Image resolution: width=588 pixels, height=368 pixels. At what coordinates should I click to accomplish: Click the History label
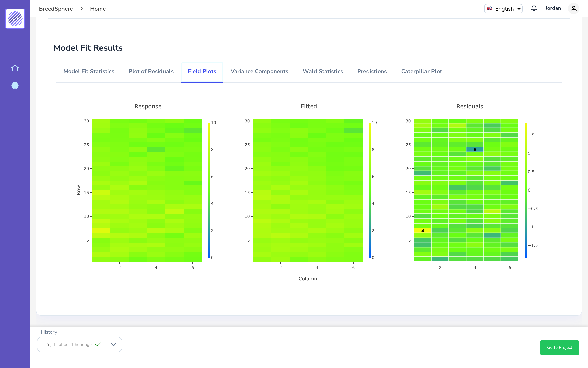coord(49,332)
